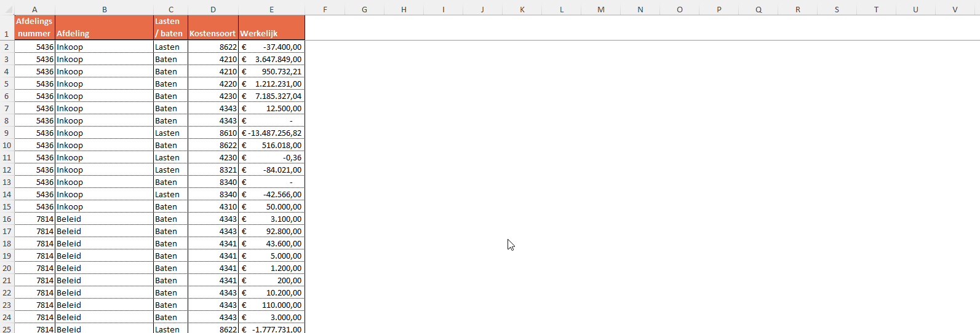This screenshot has height=333, width=980.
Task: Select column E header
Action: (x=271, y=9)
